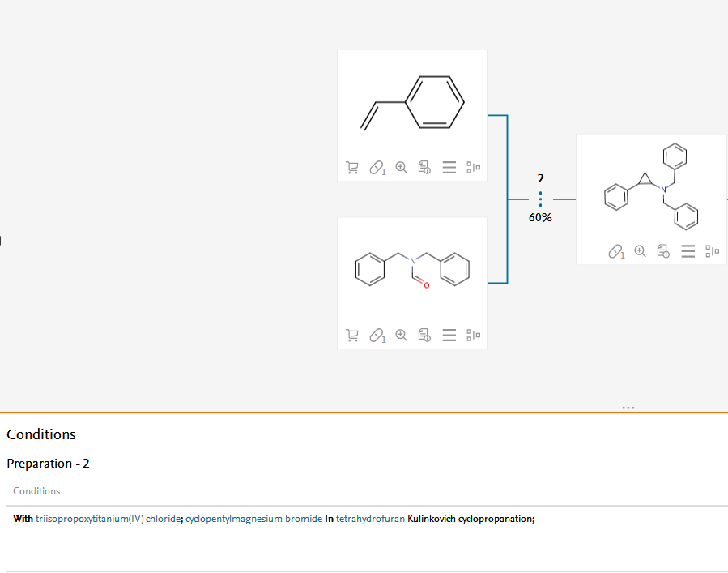Zoom into the styrene structure
The image size is (728, 573).
pos(401,168)
